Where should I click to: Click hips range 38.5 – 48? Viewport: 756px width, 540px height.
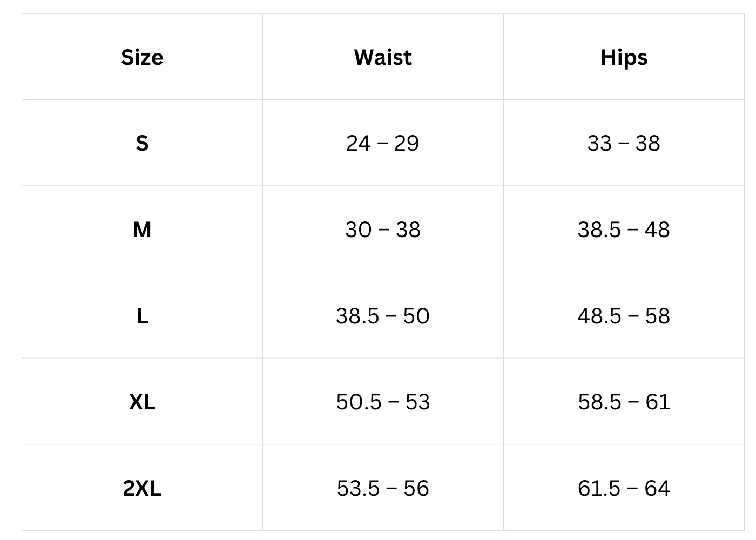pyautogui.click(x=624, y=230)
